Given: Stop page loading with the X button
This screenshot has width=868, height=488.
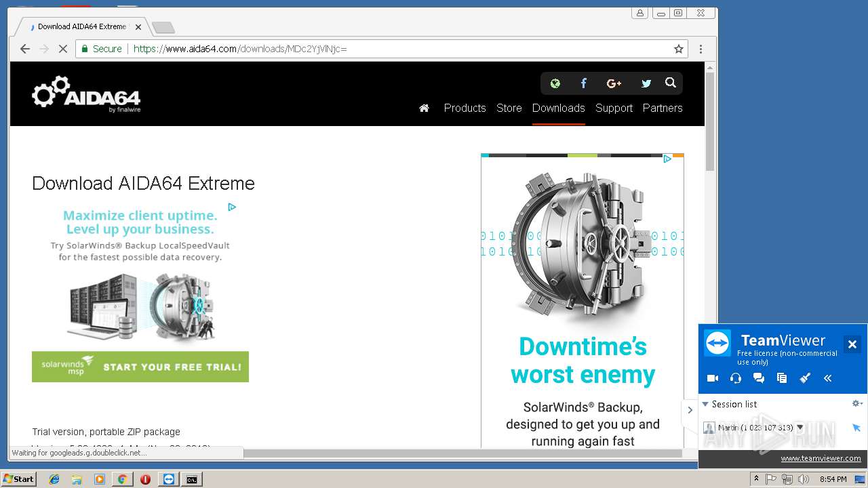Looking at the screenshot, I should (x=63, y=49).
